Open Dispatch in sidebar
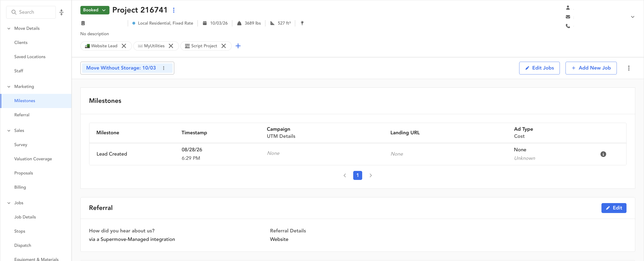This screenshot has height=261, width=644. click(x=23, y=245)
